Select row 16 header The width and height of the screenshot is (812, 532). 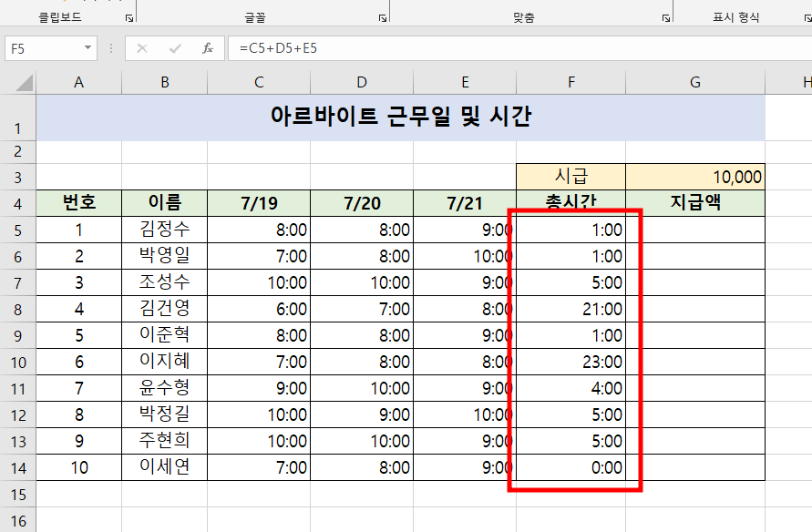[x=17, y=520]
